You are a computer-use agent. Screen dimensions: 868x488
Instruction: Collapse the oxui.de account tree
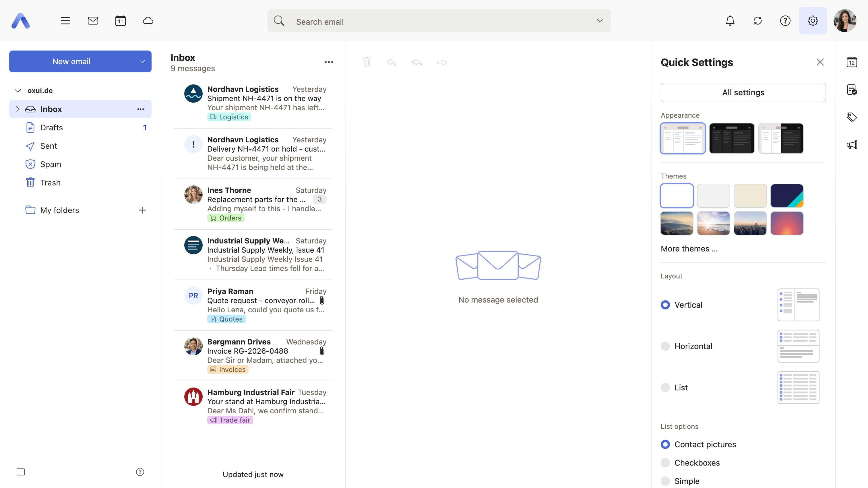point(18,91)
